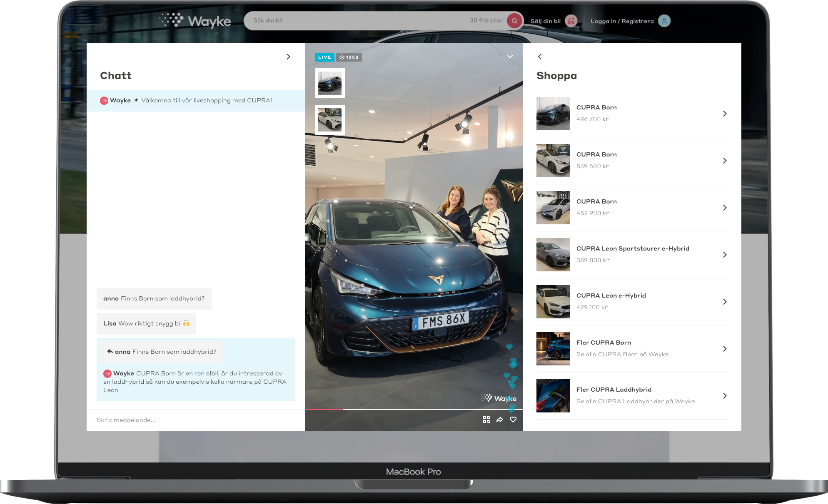This screenshot has height=504, width=828.
Task: Collapse the Chatt panel with the arrow
Action: click(288, 57)
